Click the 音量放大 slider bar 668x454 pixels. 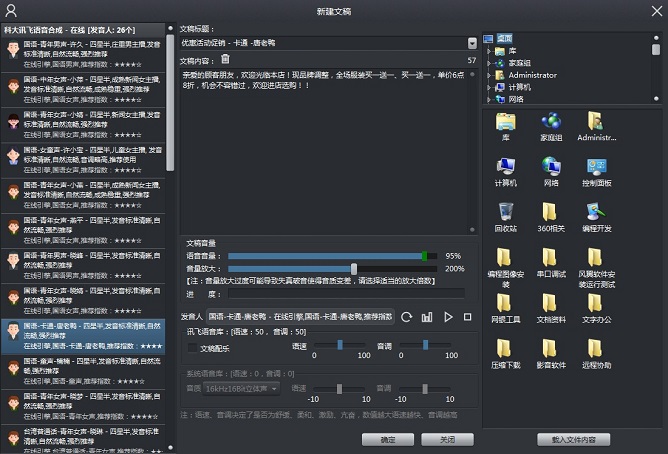tap(332, 269)
